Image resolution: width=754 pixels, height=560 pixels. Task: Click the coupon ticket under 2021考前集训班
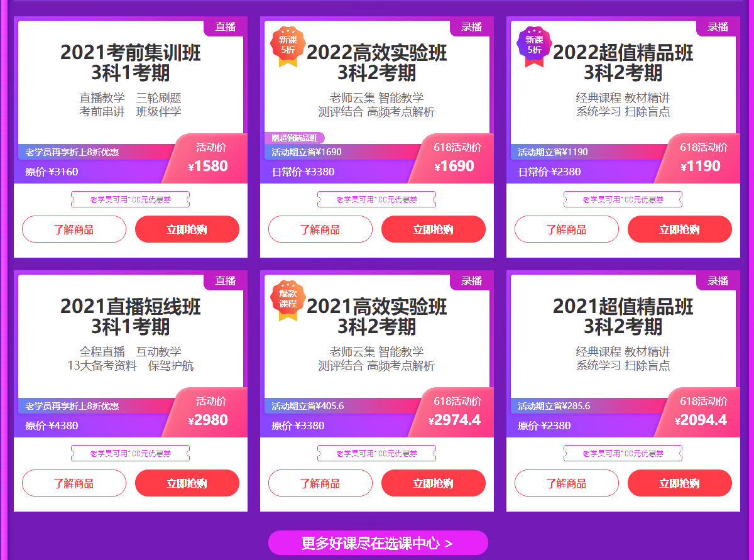(130, 199)
